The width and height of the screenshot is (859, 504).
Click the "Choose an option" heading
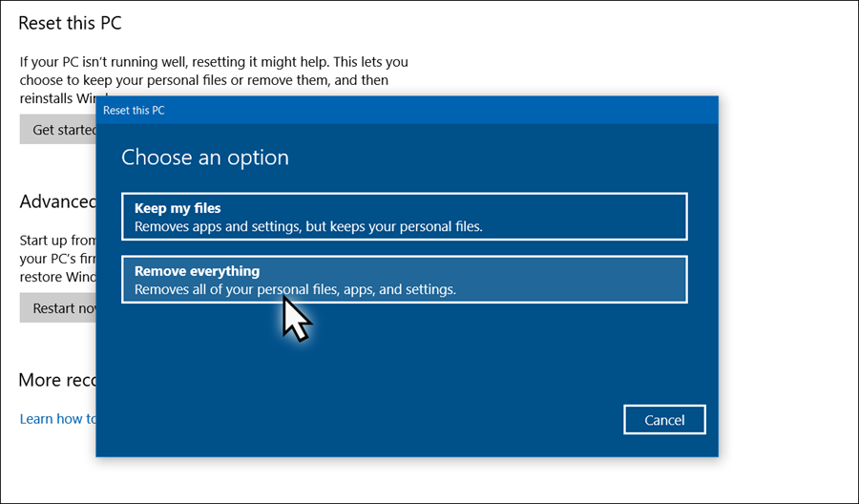(205, 157)
